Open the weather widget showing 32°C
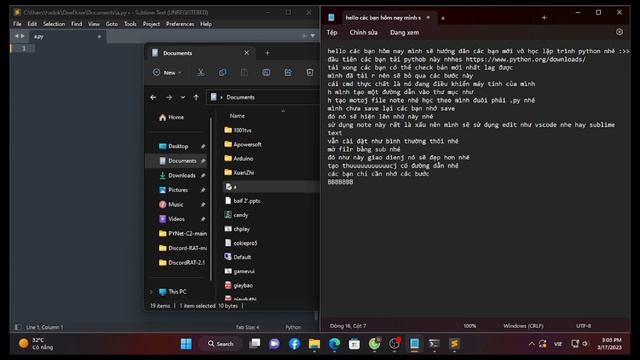The height and width of the screenshot is (360, 640). click(x=36, y=344)
